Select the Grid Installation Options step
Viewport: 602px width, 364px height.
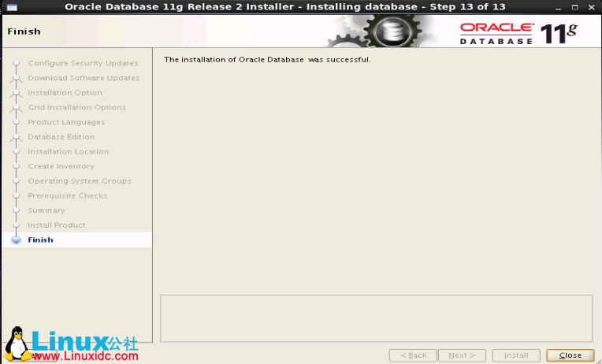click(x=76, y=107)
